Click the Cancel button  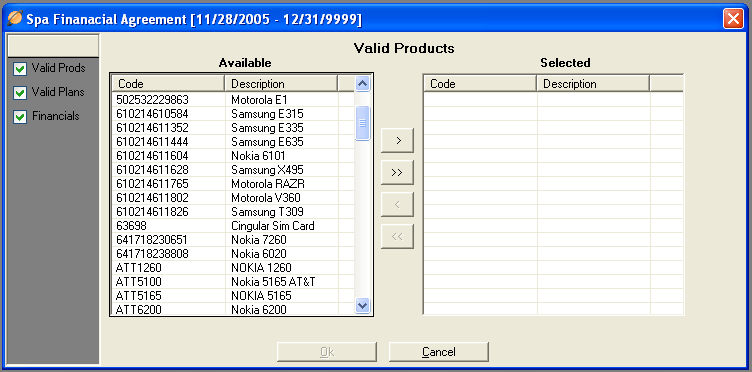tap(439, 352)
